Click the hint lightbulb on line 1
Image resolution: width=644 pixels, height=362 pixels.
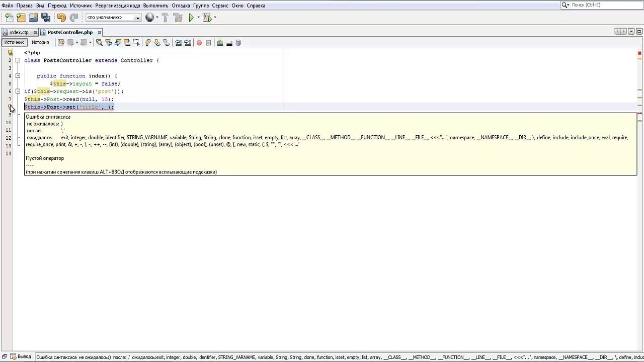(x=10, y=52)
